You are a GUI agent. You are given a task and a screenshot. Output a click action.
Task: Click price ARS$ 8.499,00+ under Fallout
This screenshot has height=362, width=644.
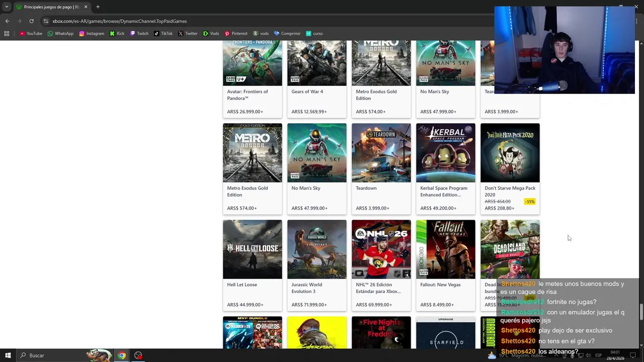tap(437, 305)
